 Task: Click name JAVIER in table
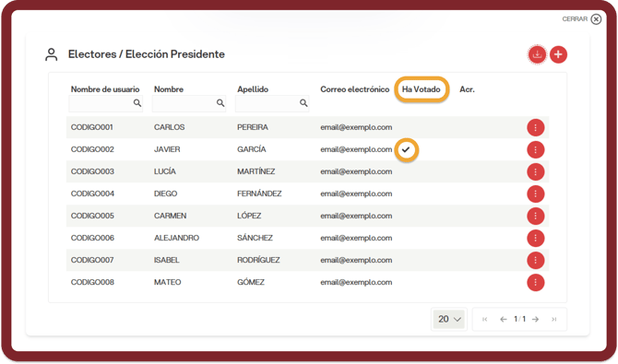(167, 149)
